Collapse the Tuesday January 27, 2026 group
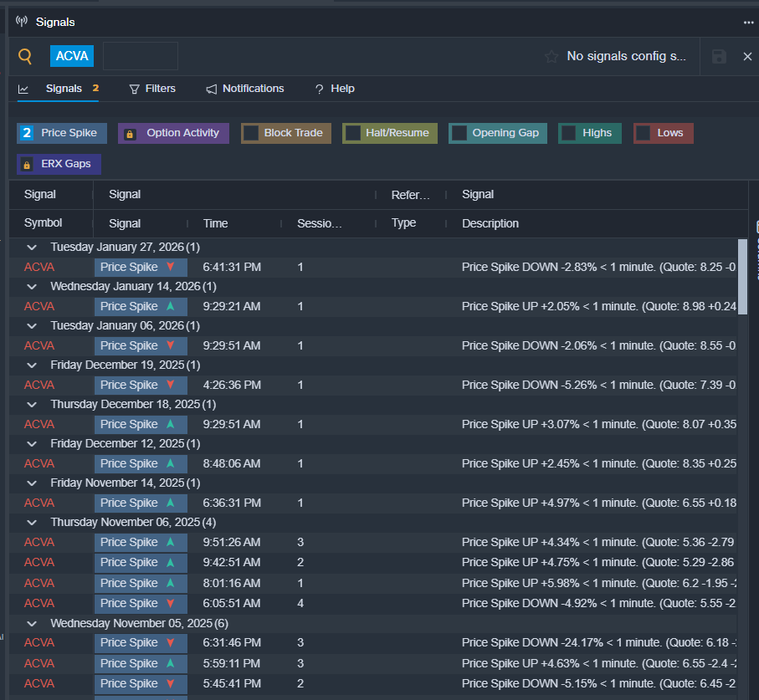This screenshot has height=700, width=759. pos(32,248)
